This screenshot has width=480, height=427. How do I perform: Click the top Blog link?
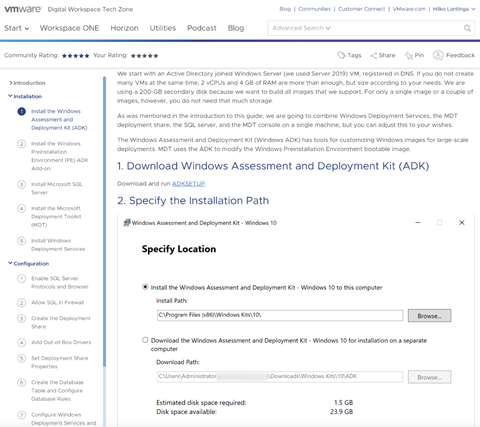285,9
